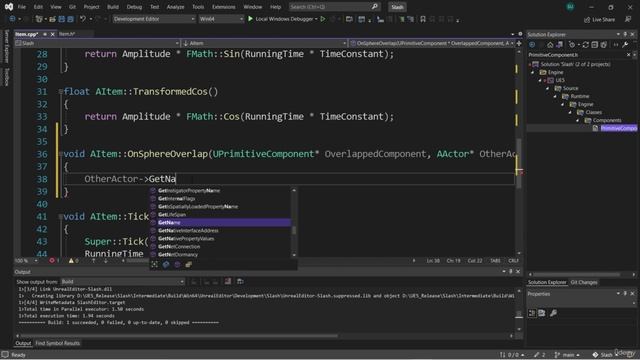Open the Extensions menu

224,7
